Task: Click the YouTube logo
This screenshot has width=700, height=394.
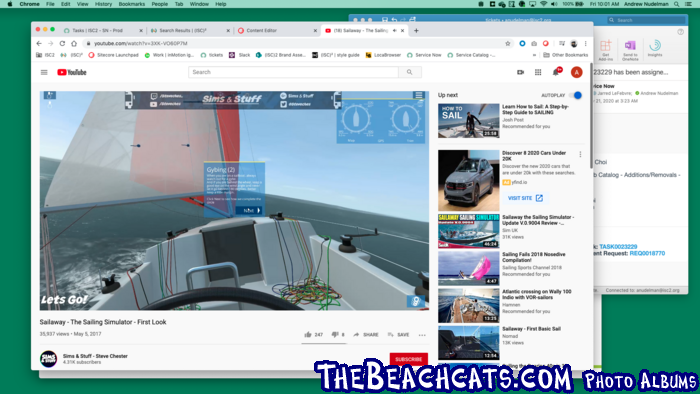Action: pos(71,72)
